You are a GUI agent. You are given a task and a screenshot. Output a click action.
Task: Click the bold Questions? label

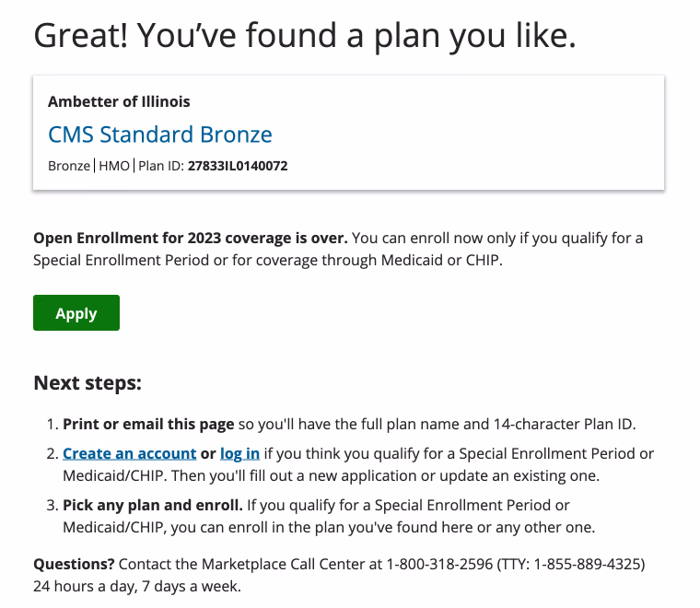[x=74, y=563]
